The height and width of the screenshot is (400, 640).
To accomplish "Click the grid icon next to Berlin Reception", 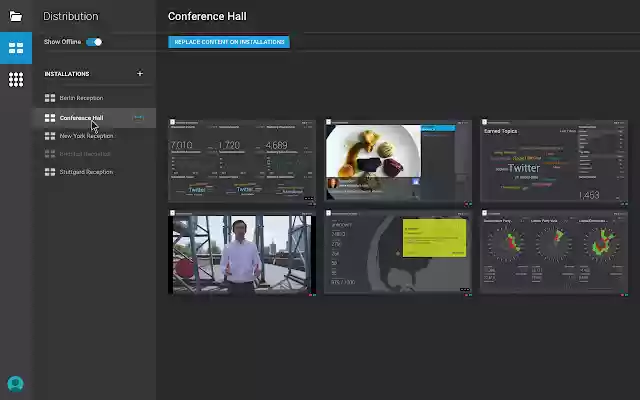I will coord(50,98).
